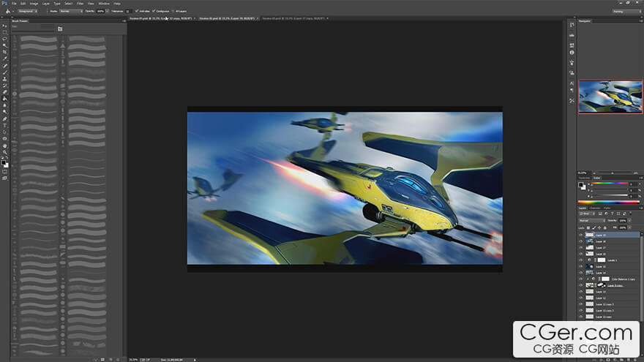This screenshot has width=644, height=362.
Task: Select the History Brush tool
Action: point(4,86)
